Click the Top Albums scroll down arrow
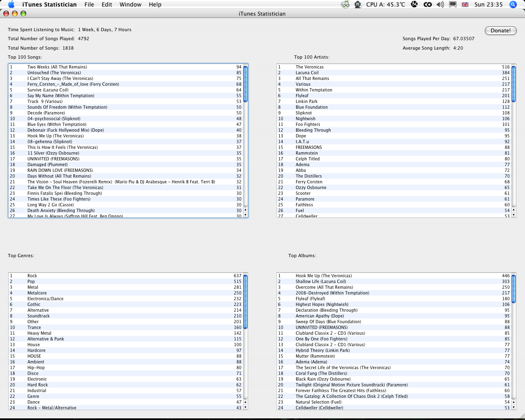 [514, 407]
